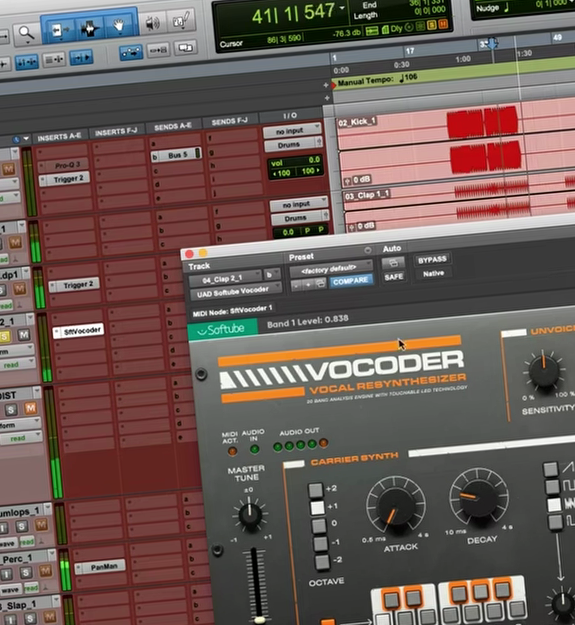Adjust the vocoder vertical level fader
The image size is (575, 625).
tap(259, 619)
